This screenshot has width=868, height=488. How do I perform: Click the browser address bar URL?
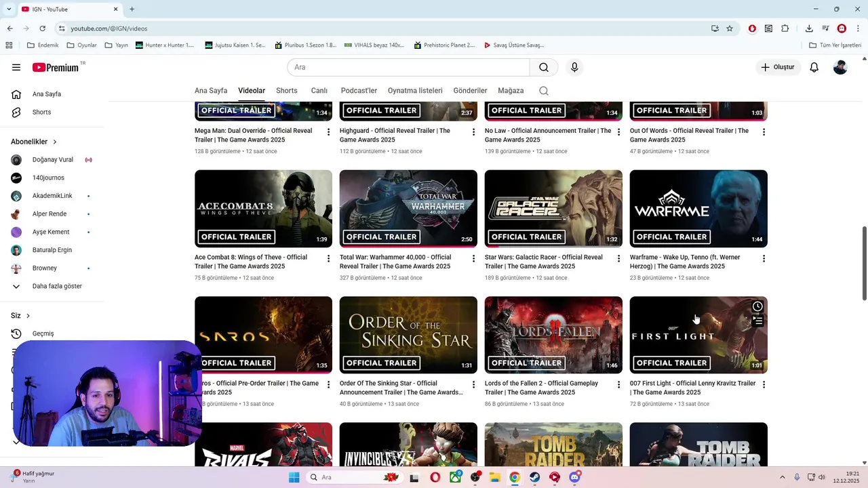[109, 28]
